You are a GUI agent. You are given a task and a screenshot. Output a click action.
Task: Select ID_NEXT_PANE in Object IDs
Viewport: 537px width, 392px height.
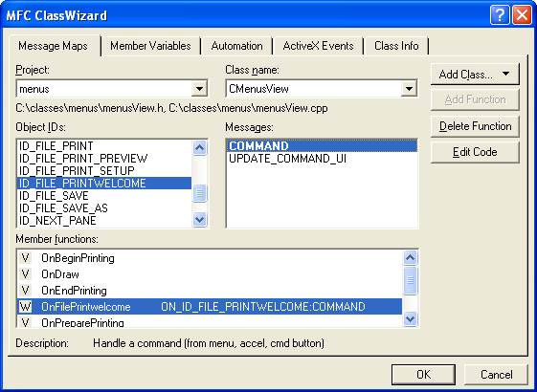[104, 220]
